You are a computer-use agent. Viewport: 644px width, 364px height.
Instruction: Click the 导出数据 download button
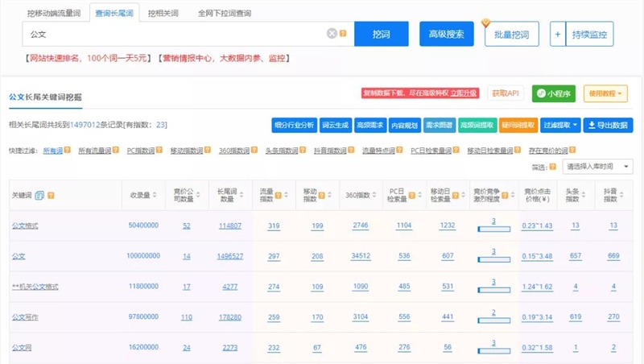tap(608, 126)
